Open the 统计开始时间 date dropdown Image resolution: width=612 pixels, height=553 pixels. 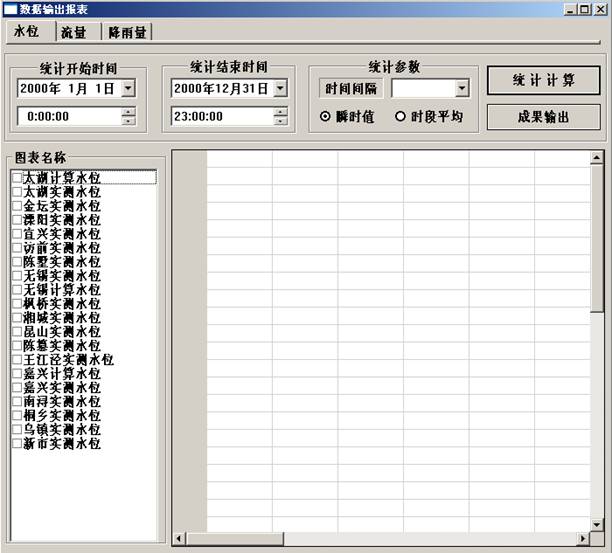coord(128,88)
